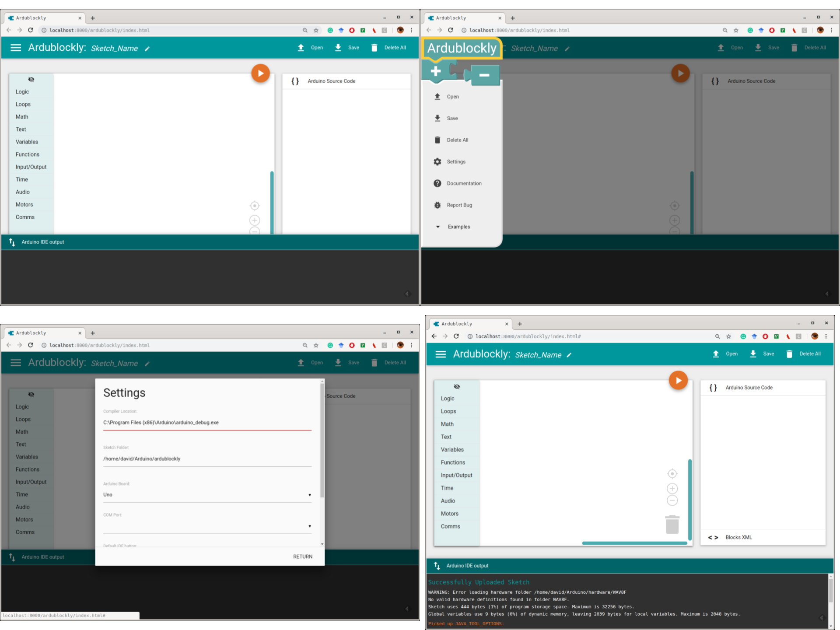
Task: Edit sketch name pencil, bottom-right window
Action: tap(569, 355)
